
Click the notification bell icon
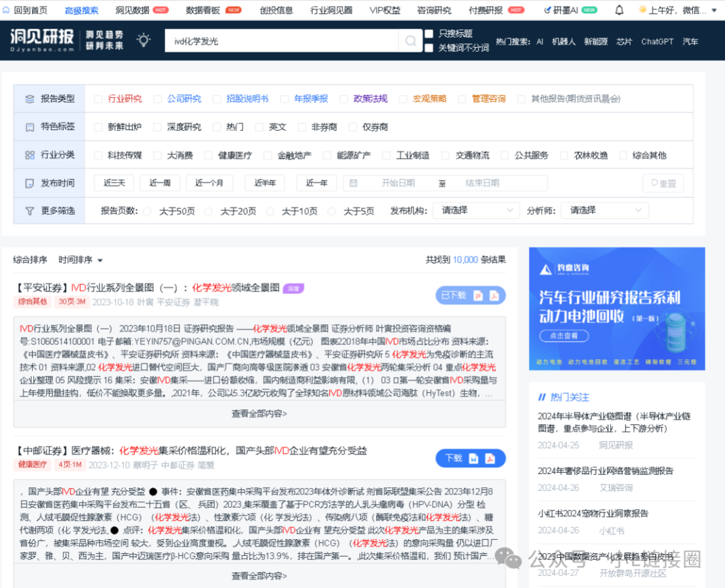619,10
